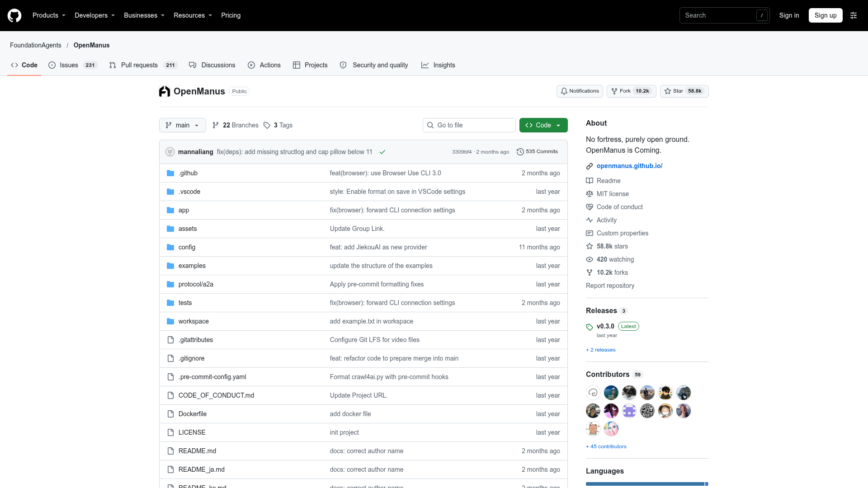Open the 22 Branches link
Screen dimensions: 868x488
point(236,125)
